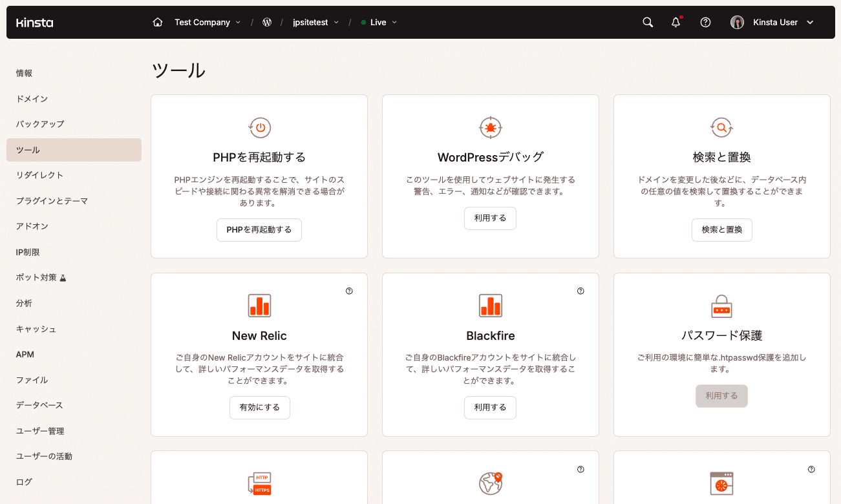Open help tooltip on globe card
841x504 pixels.
pyautogui.click(x=580, y=469)
